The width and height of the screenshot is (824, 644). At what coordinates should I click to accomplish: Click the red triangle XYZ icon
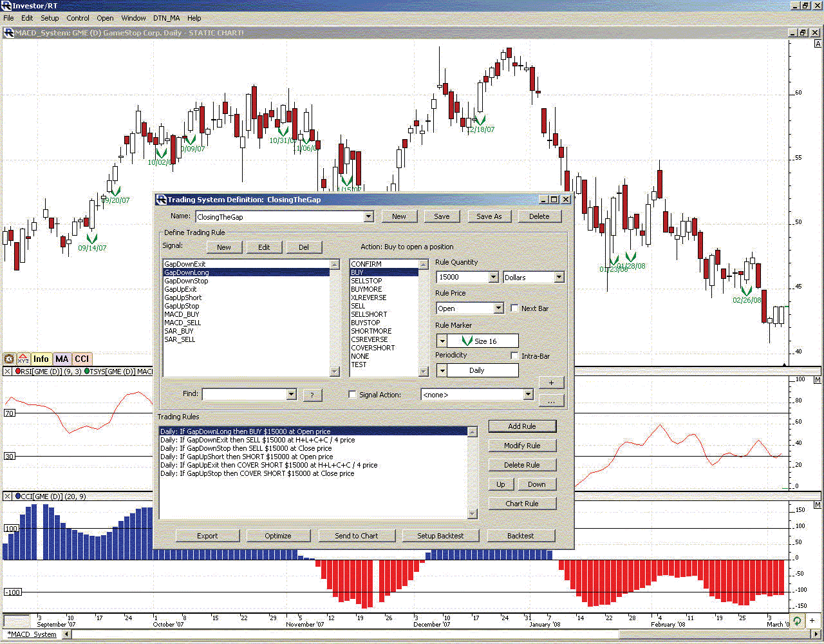click(x=23, y=359)
